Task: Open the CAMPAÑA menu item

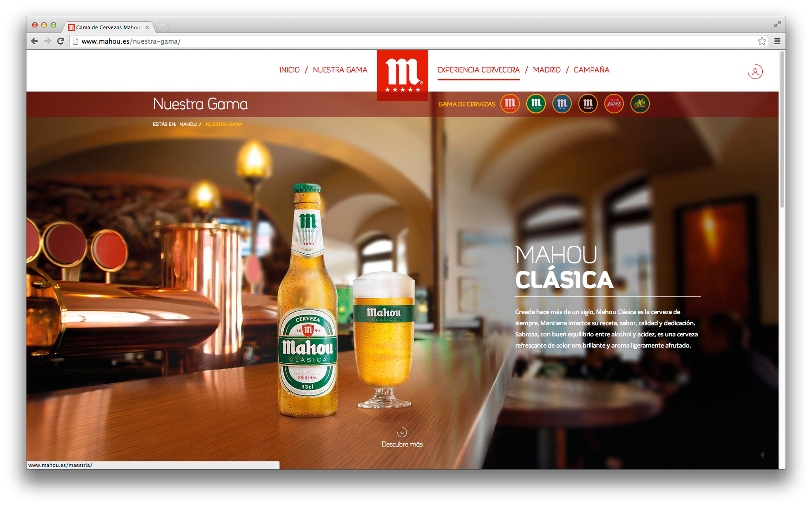Action: tap(591, 70)
